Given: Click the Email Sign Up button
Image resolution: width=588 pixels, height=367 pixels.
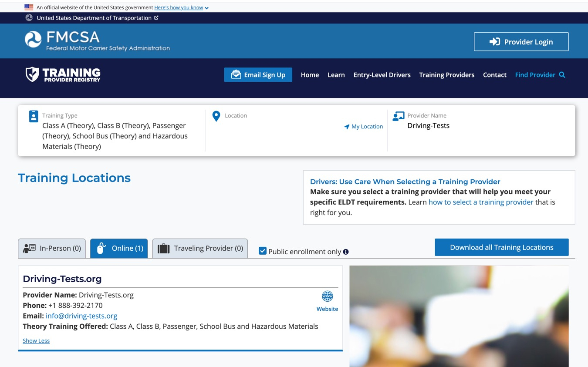Looking at the screenshot, I should pyautogui.click(x=258, y=75).
